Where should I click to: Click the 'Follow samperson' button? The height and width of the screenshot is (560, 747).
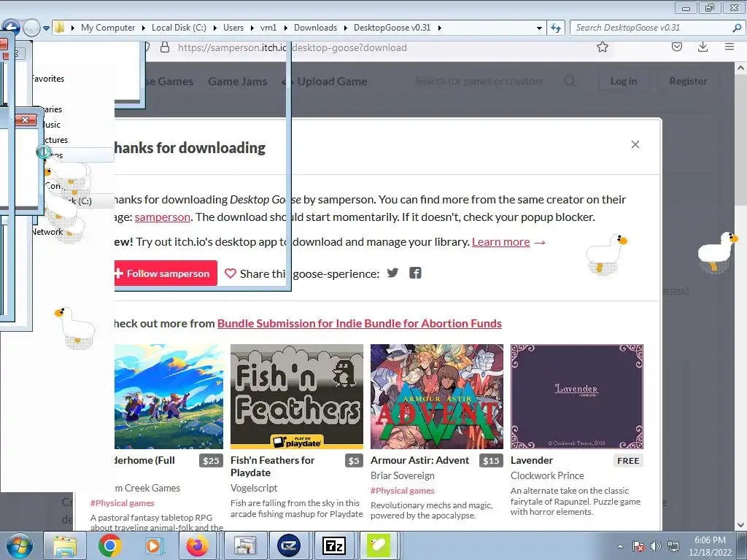coord(166,273)
